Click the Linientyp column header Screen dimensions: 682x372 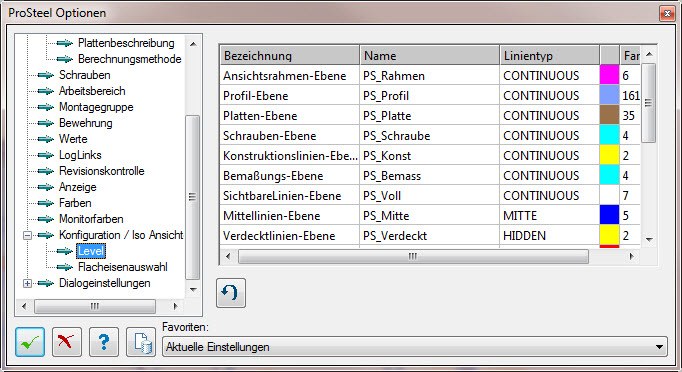coord(549,56)
